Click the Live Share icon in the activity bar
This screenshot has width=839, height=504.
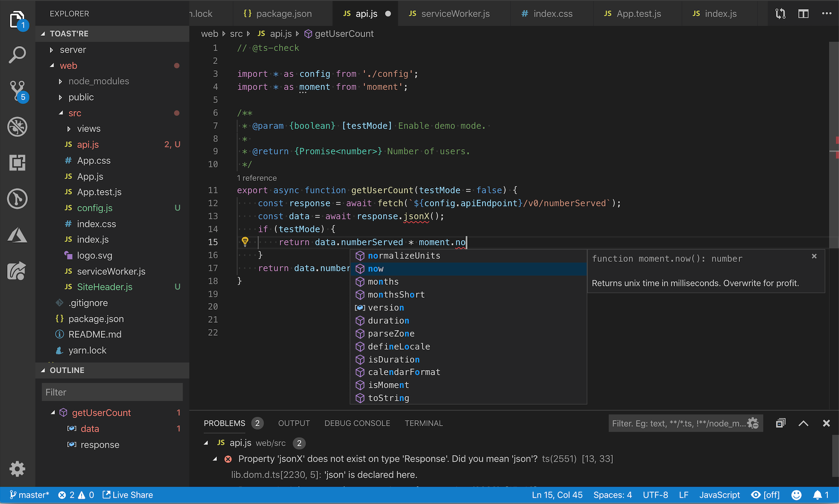click(17, 271)
